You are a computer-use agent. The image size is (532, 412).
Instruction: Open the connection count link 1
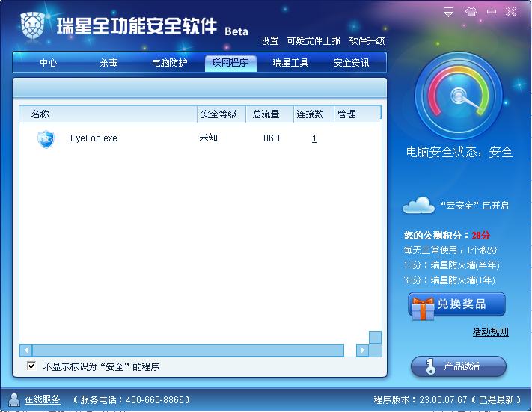click(314, 138)
